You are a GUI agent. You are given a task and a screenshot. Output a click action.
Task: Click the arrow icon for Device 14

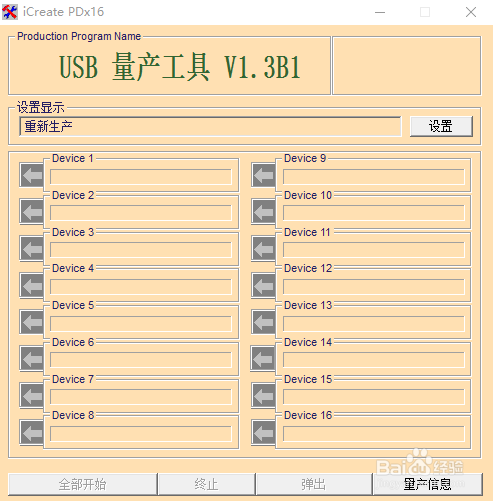pyautogui.click(x=263, y=359)
